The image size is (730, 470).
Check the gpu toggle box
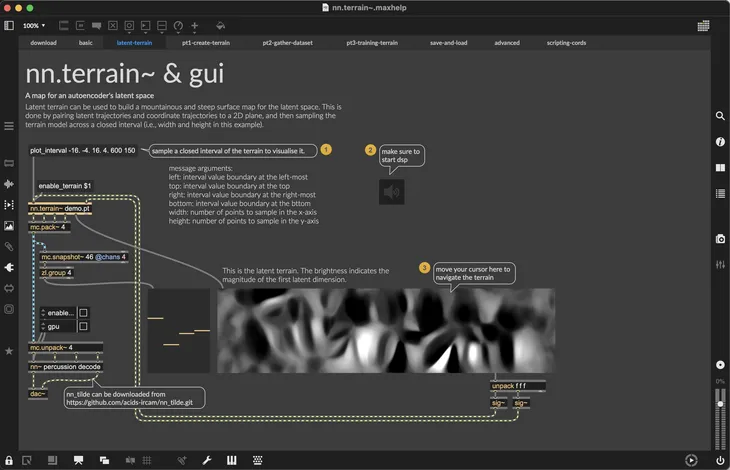[x=83, y=326]
